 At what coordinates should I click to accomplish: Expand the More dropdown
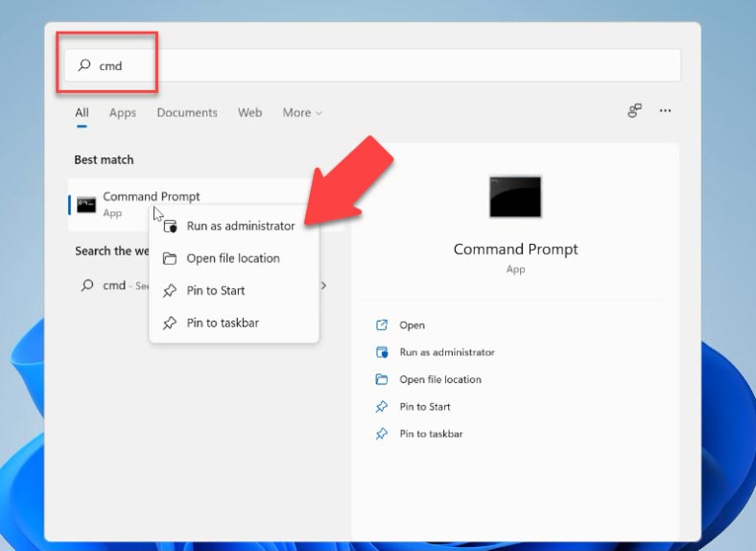click(x=302, y=112)
